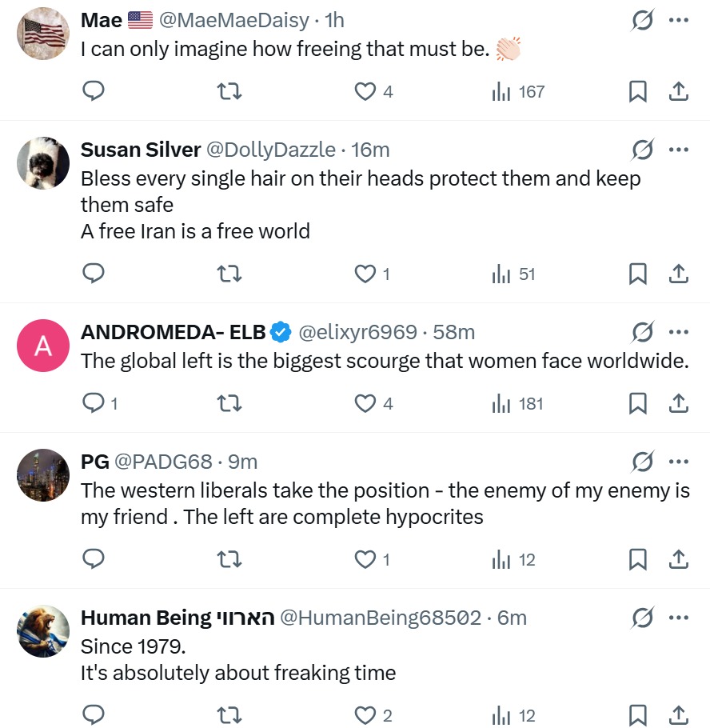Screen dimensions: 710x728
Task: View analytics on Mae's tweet
Action: (x=518, y=92)
